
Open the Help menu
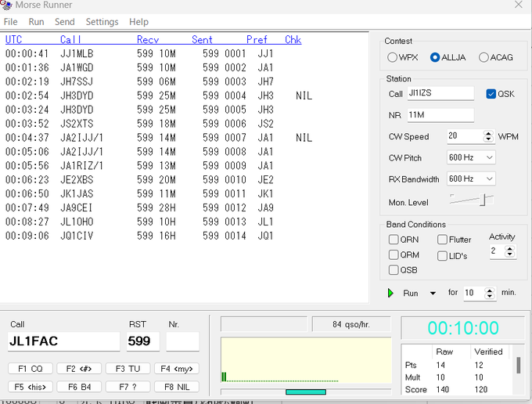(138, 22)
